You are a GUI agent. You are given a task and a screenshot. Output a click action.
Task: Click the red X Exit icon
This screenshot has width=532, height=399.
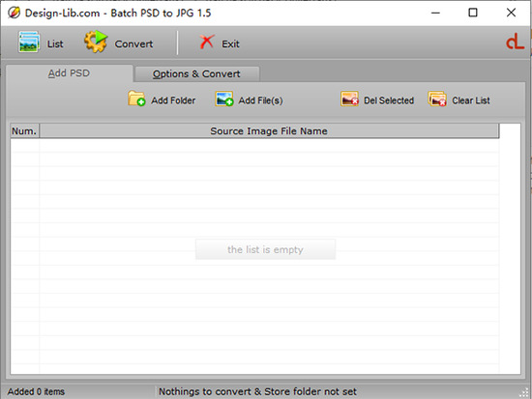tap(207, 43)
